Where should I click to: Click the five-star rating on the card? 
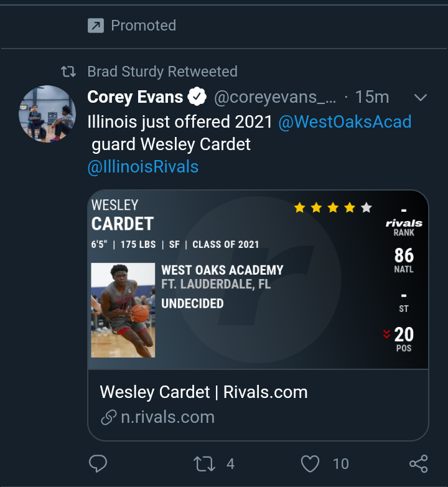(x=333, y=207)
